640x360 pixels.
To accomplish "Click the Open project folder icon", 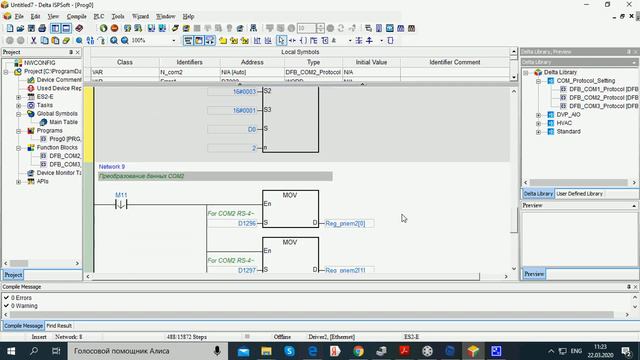I will pos(20,28).
